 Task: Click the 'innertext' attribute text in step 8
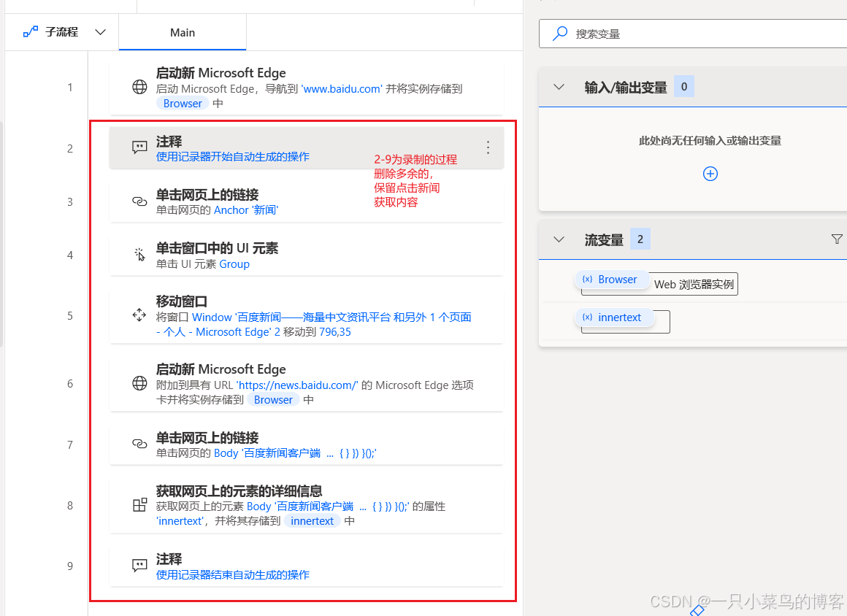(x=180, y=521)
